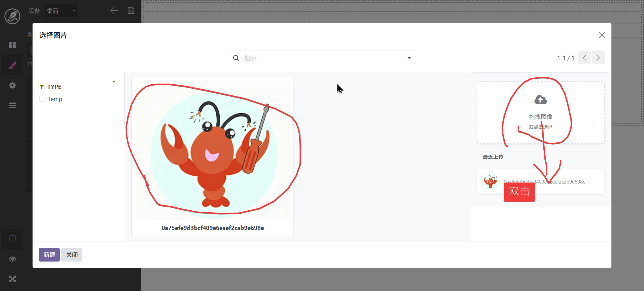Click the purple square outline icon

[x=12, y=238]
